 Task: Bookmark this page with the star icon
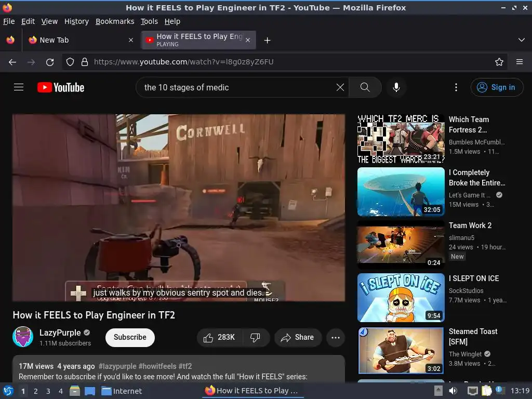[x=499, y=62]
